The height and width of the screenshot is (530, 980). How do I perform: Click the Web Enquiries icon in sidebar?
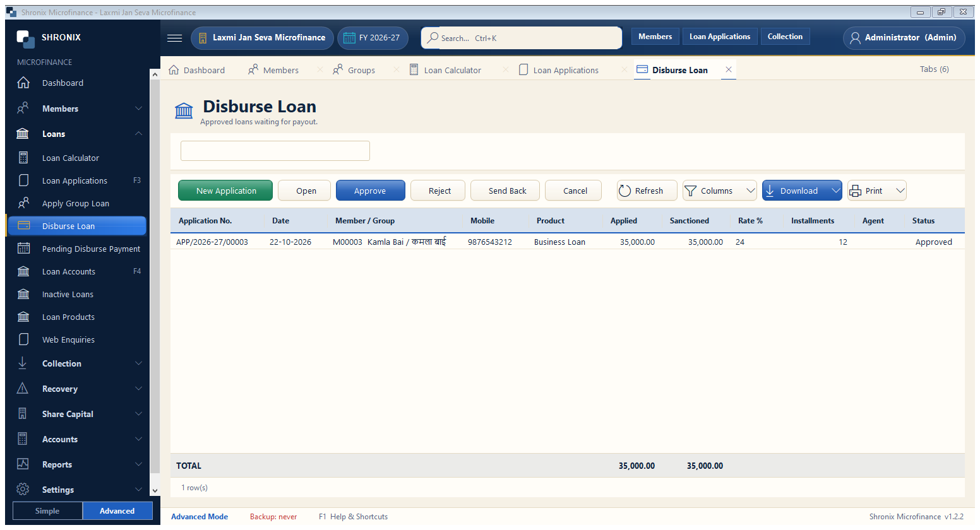click(23, 339)
